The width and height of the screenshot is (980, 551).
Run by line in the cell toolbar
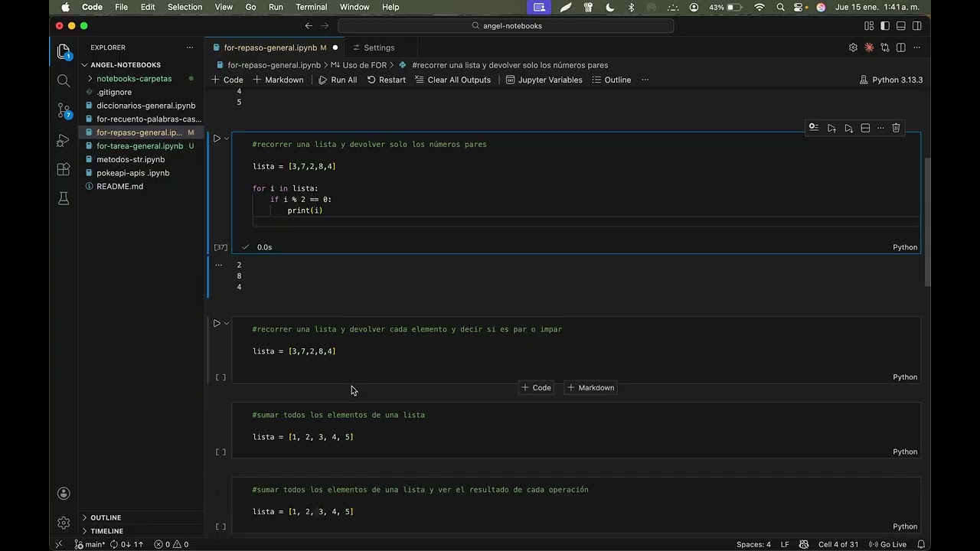click(x=814, y=128)
